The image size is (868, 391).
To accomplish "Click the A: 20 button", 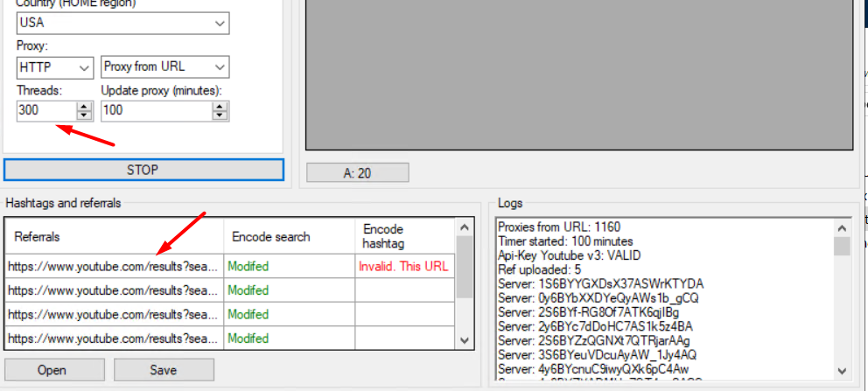I will [357, 173].
